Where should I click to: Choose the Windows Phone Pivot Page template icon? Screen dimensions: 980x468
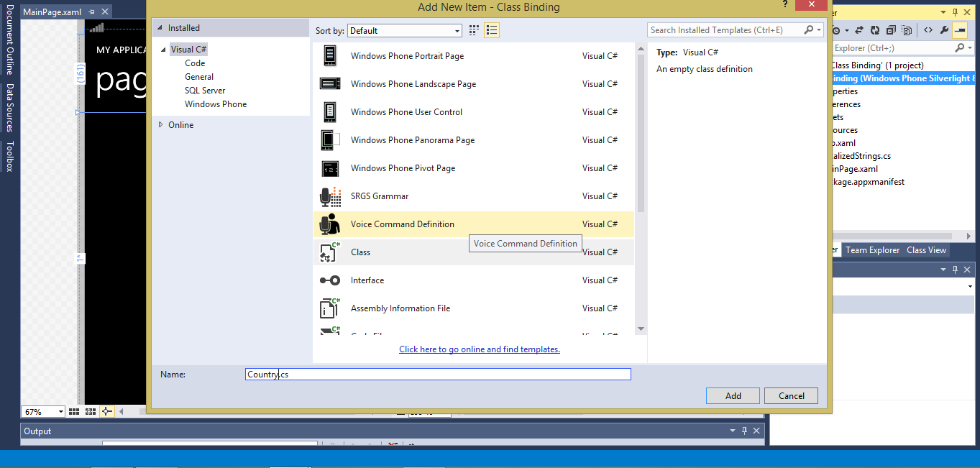(x=329, y=168)
